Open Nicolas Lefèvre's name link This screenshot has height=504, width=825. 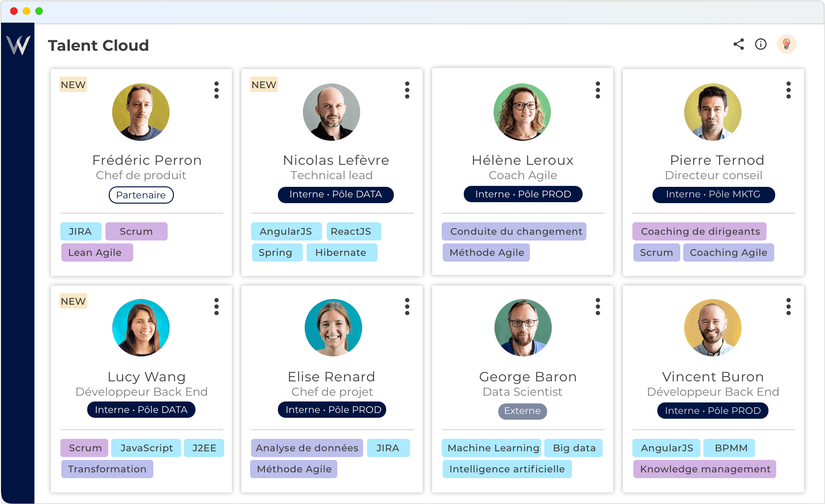pos(336,160)
